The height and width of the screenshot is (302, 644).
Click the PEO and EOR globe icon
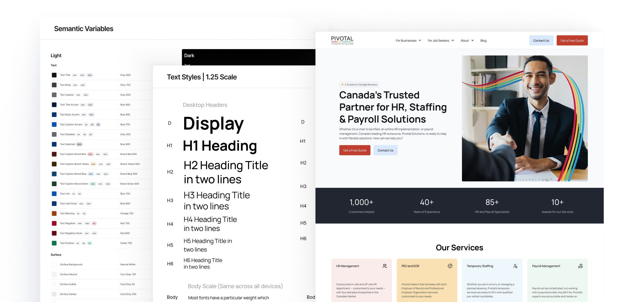[450, 266]
